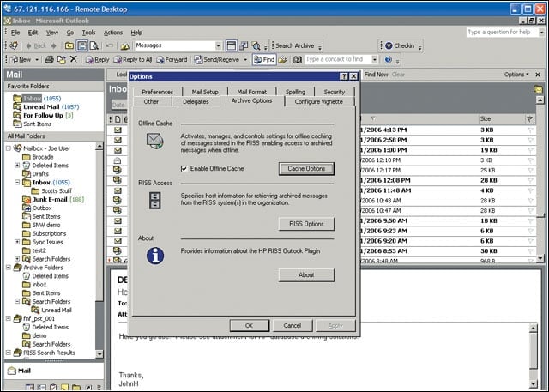549x392 pixels.
Task: Open the Find bar Options dropdown
Action: click(x=516, y=75)
